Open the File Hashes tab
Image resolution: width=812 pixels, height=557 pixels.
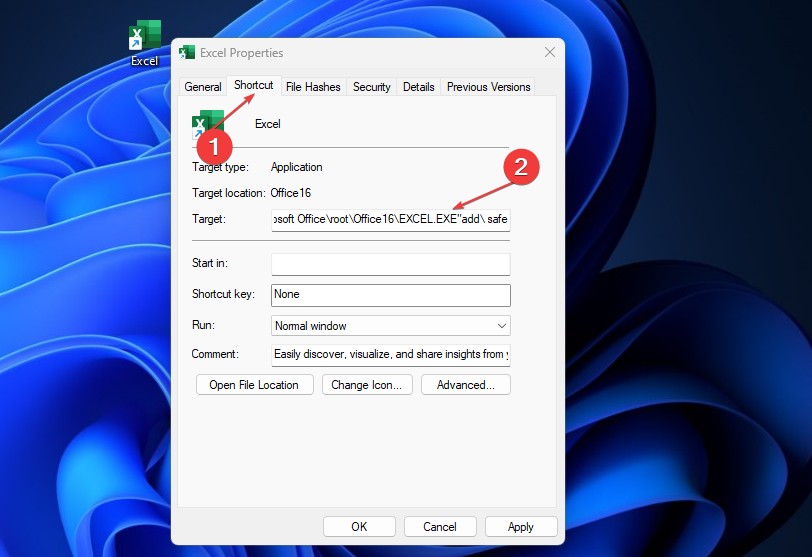(x=313, y=87)
